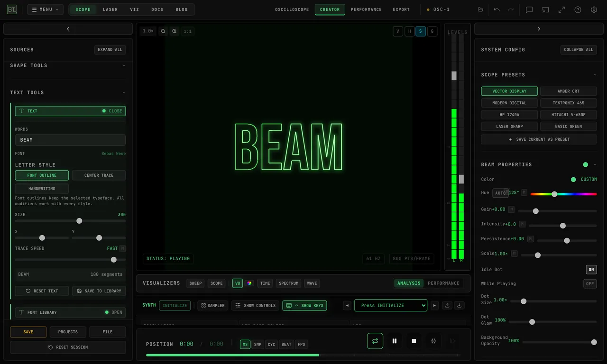Screen dimensions: 607x364
Task: Select the Center Trace letter style
Action: click(99, 175)
